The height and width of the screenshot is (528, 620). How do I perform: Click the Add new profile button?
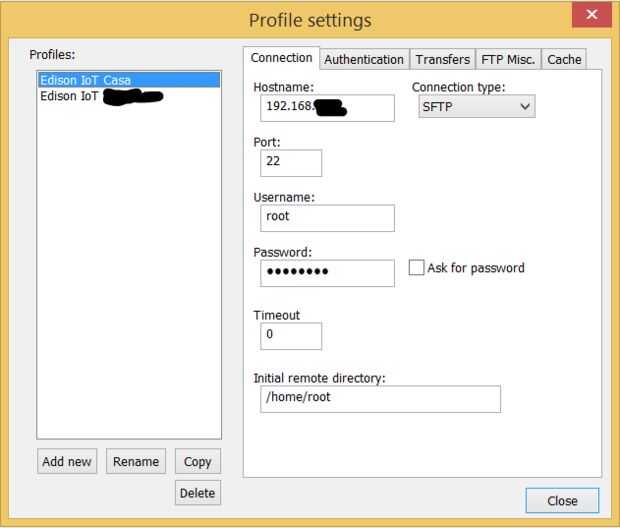tap(67, 461)
